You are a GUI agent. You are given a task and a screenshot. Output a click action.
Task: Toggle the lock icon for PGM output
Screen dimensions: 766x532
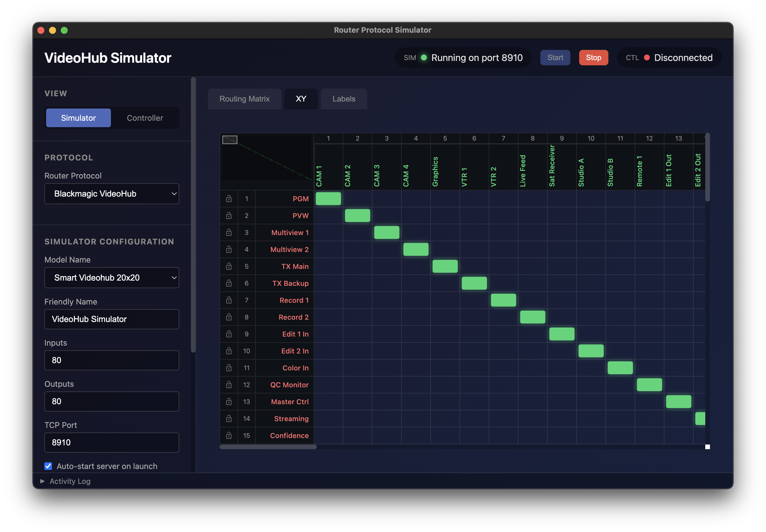coord(229,199)
